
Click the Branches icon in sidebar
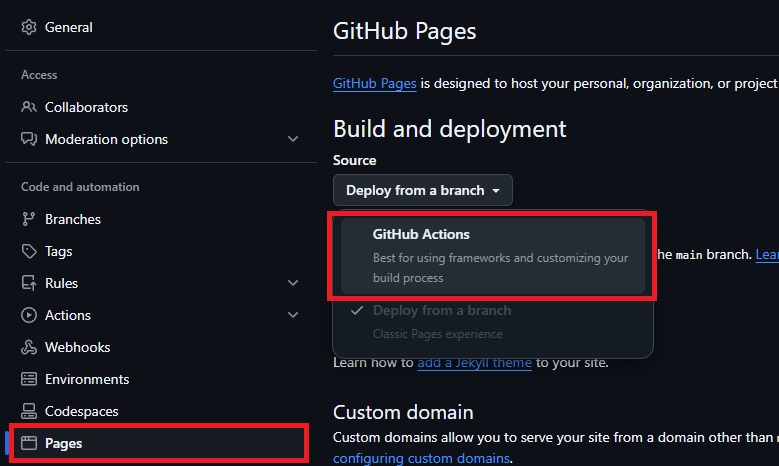pos(29,219)
